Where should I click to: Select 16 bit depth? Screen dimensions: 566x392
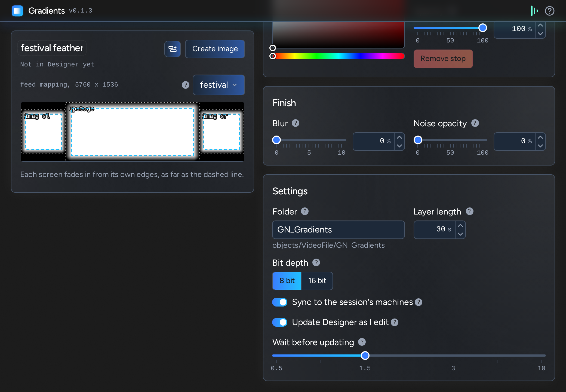tap(317, 281)
